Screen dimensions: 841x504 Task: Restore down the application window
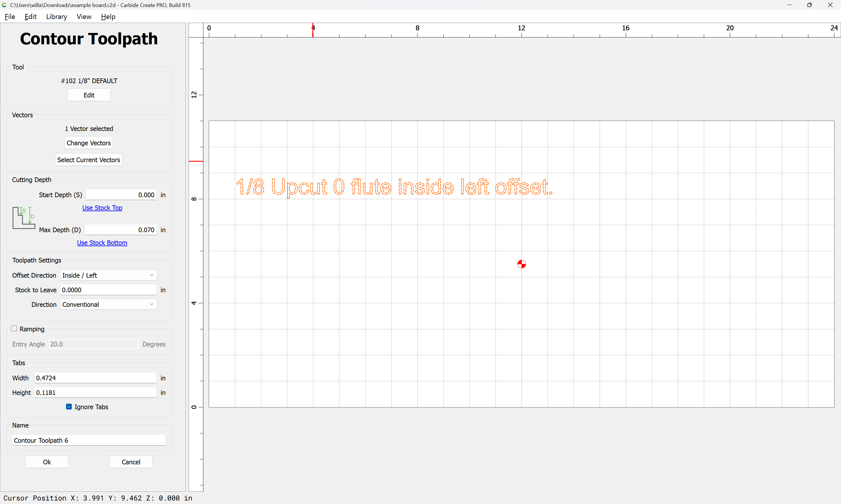809,5
